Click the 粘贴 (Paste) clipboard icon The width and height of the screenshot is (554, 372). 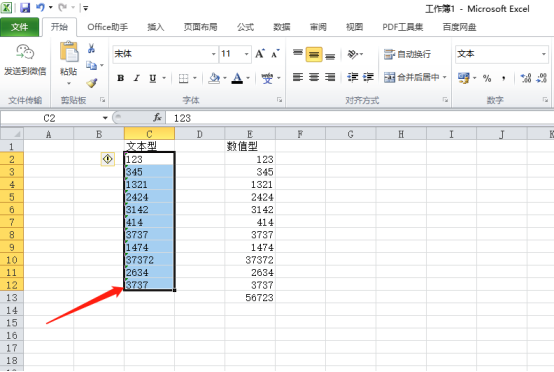pyautogui.click(x=69, y=52)
